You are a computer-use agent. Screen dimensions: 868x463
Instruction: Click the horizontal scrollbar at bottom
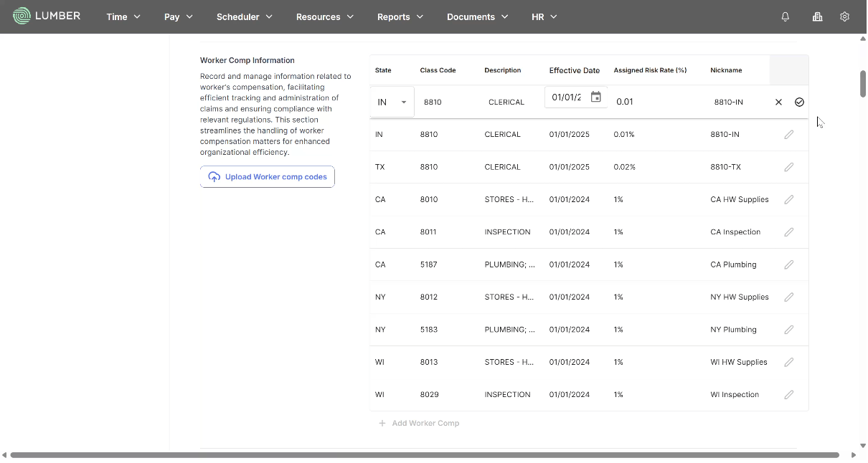[x=425, y=455]
